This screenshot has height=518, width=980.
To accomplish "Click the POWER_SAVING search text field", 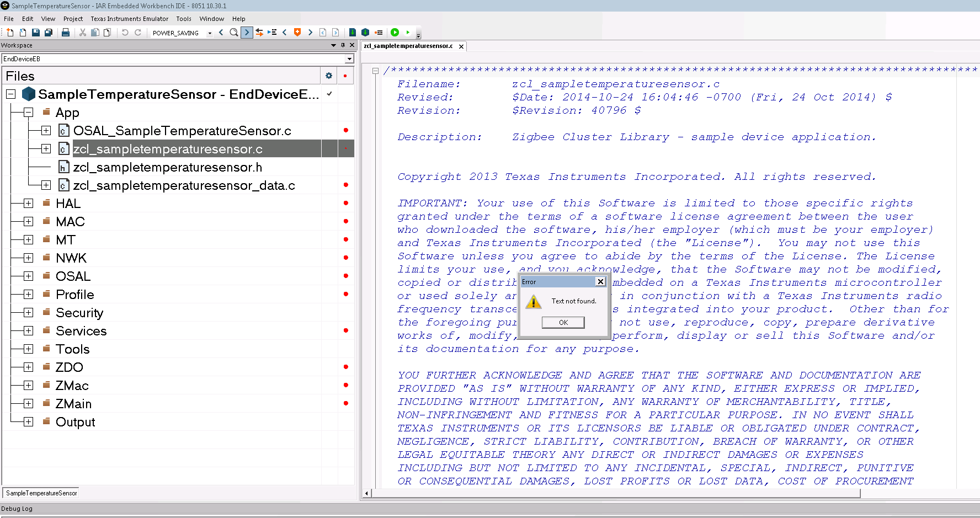I will pyautogui.click(x=178, y=33).
